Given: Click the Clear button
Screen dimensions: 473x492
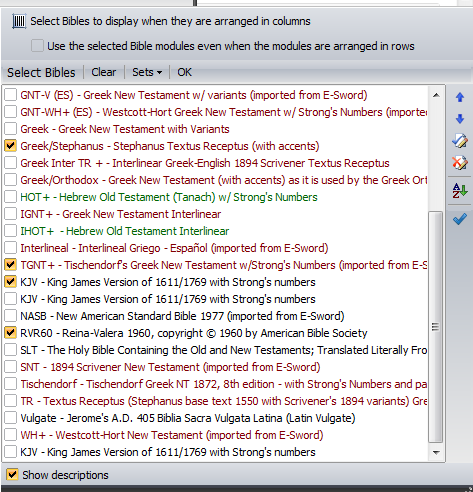Looking at the screenshot, I should (x=104, y=72).
